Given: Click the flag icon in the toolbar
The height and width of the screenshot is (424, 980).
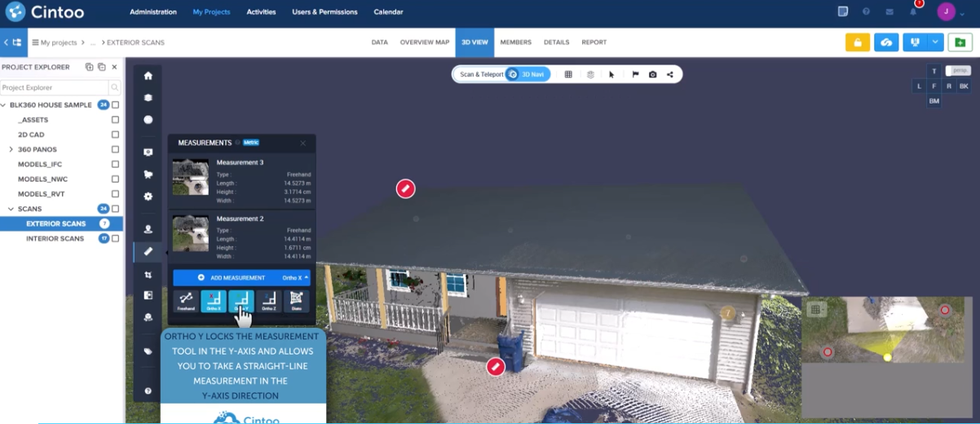Looking at the screenshot, I should pos(635,74).
